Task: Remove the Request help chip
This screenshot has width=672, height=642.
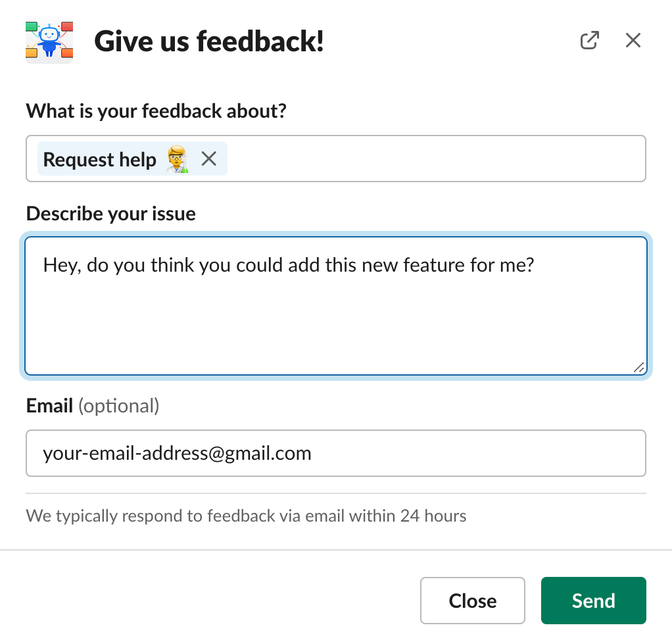Action: [x=208, y=159]
